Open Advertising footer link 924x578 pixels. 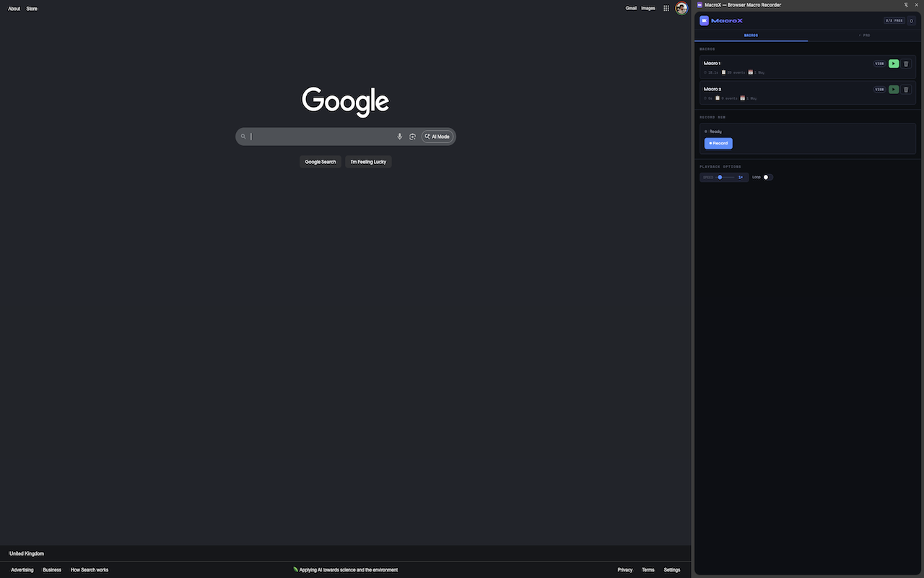coord(22,570)
